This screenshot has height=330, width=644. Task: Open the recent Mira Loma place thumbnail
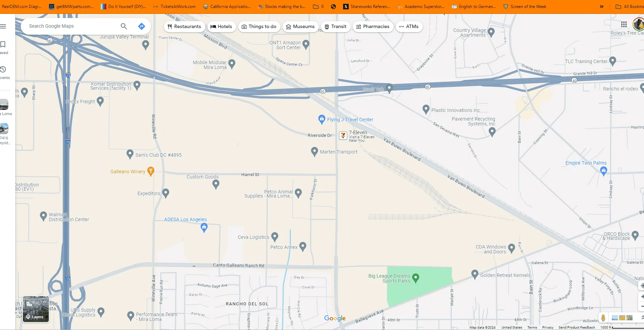[4, 104]
